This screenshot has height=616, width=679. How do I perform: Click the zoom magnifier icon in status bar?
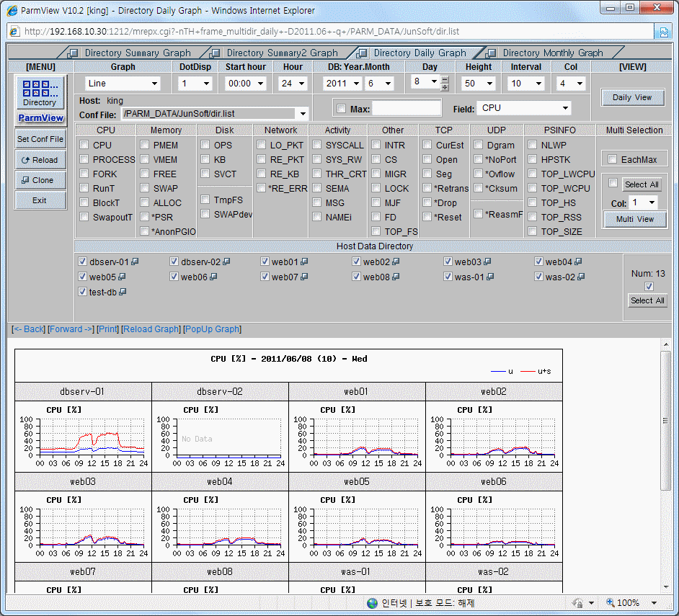pos(610,602)
